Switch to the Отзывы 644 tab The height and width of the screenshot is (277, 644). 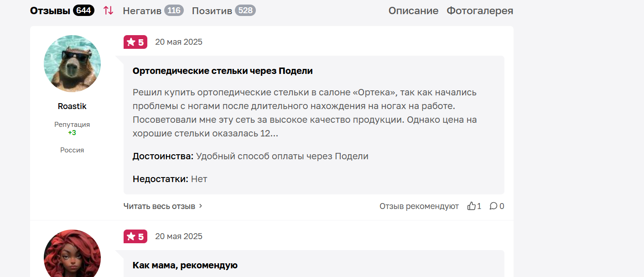(x=62, y=10)
